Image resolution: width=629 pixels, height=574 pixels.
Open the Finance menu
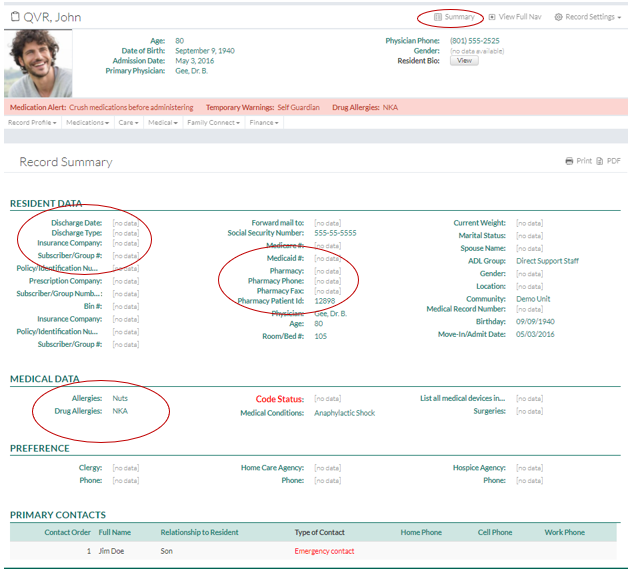(x=264, y=123)
